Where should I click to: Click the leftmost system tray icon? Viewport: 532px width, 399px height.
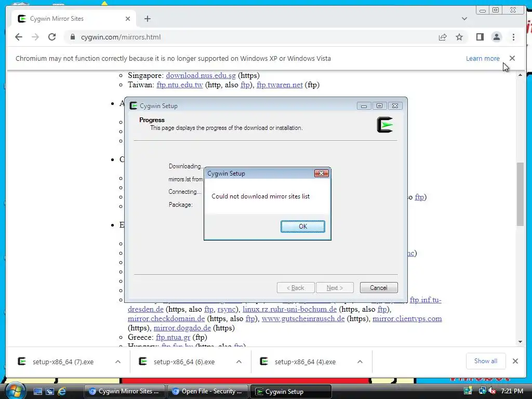[x=468, y=391]
